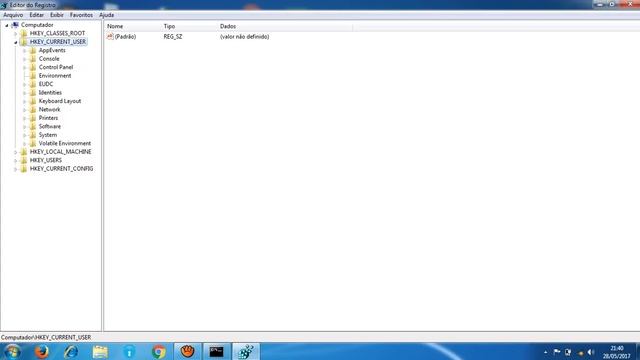Open Internet Explorer from the taskbar
640x360 pixels.
(x=71, y=351)
